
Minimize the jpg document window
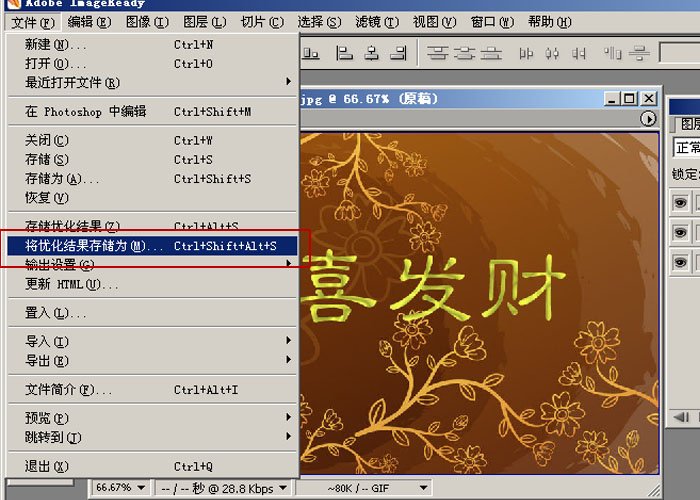tap(612, 98)
